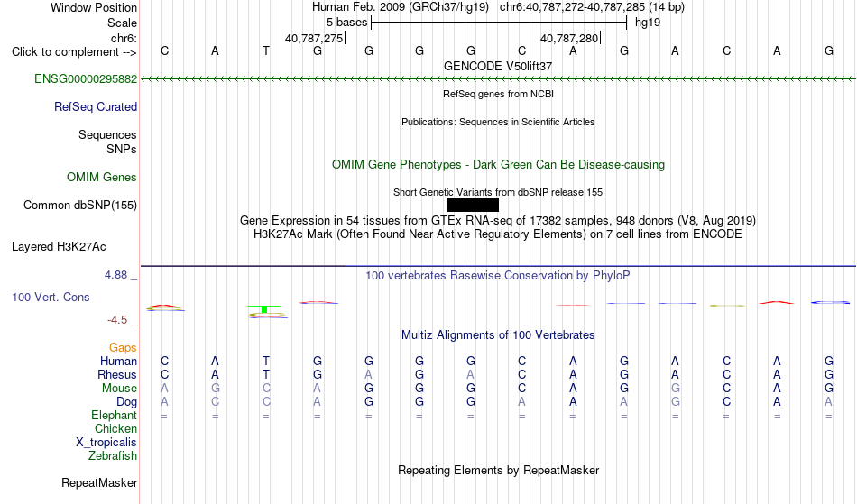The width and height of the screenshot is (857, 504).
Task: Click the green T conservation logo bar
Action: (264, 309)
